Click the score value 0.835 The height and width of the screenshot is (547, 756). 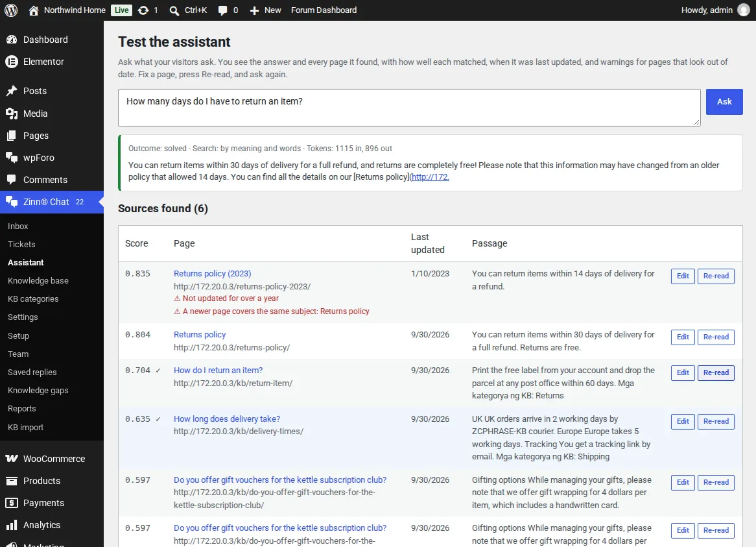click(x=137, y=274)
